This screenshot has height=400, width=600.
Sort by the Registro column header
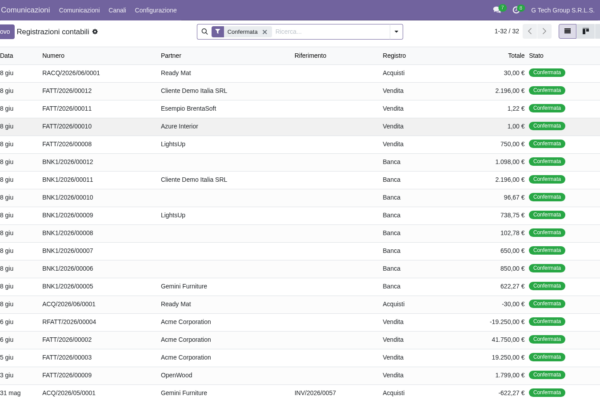point(394,56)
